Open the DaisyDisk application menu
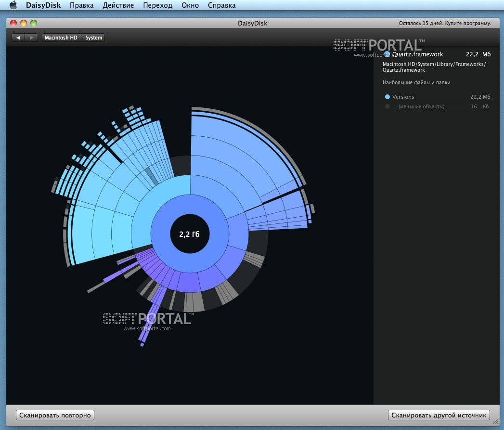The height and width of the screenshot is (430, 504). [x=44, y=6]
